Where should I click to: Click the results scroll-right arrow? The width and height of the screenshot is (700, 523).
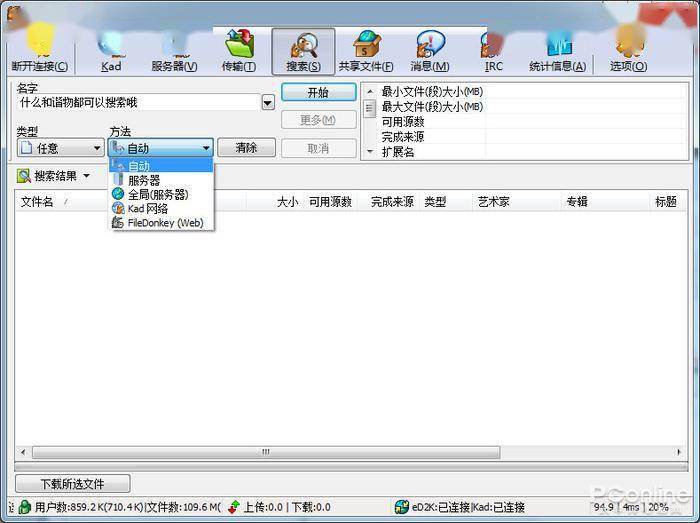pos(679,452)
